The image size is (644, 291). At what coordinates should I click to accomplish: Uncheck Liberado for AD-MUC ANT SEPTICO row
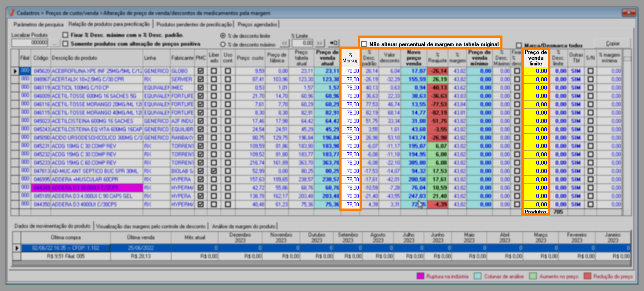[214, 171]
